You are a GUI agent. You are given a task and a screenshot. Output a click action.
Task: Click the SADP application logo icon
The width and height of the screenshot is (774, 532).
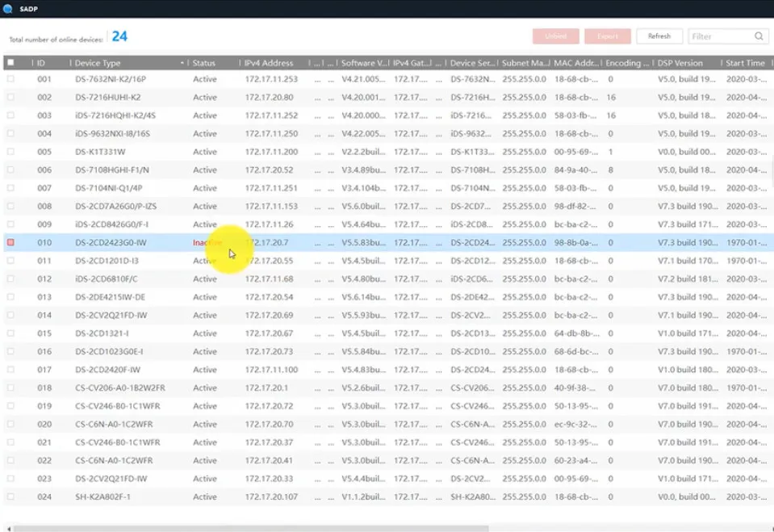point(7,8)
